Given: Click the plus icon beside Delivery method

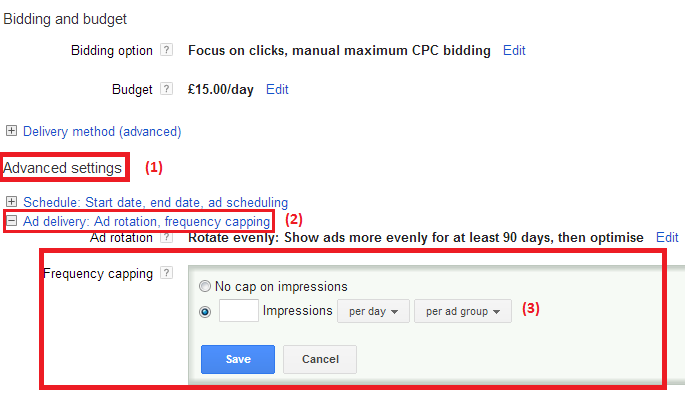Looking at the screenshot, I should pyautogui.click(x=11, y=131).
